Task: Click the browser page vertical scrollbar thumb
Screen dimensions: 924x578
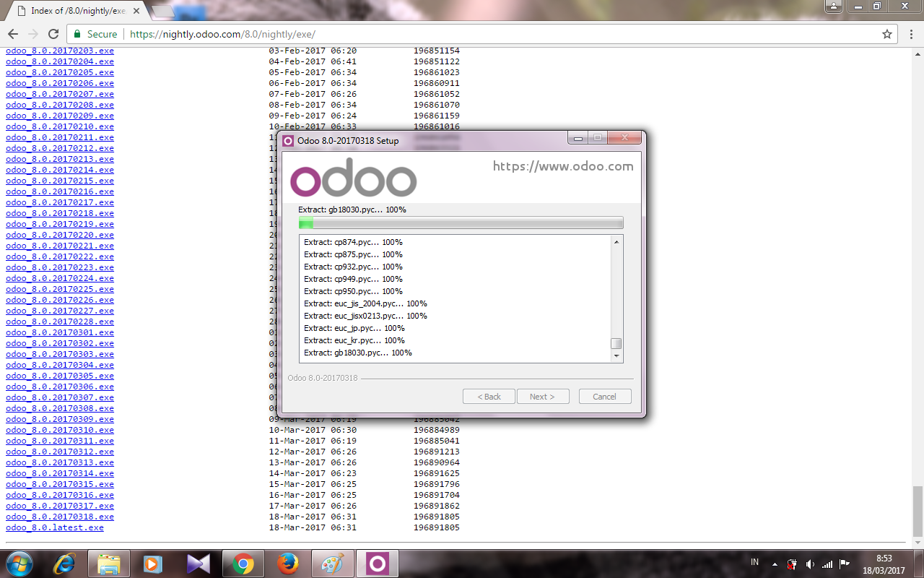Action: pos(918,512)
